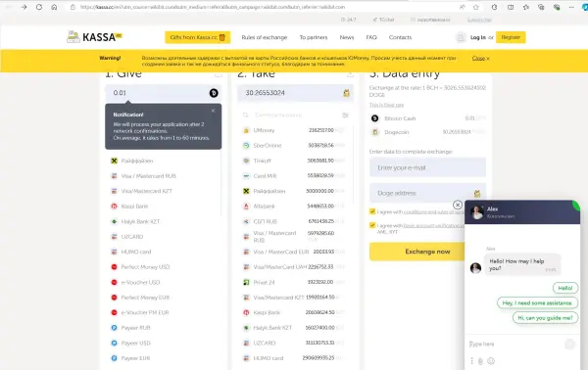Click the Doge address input field

427,193
